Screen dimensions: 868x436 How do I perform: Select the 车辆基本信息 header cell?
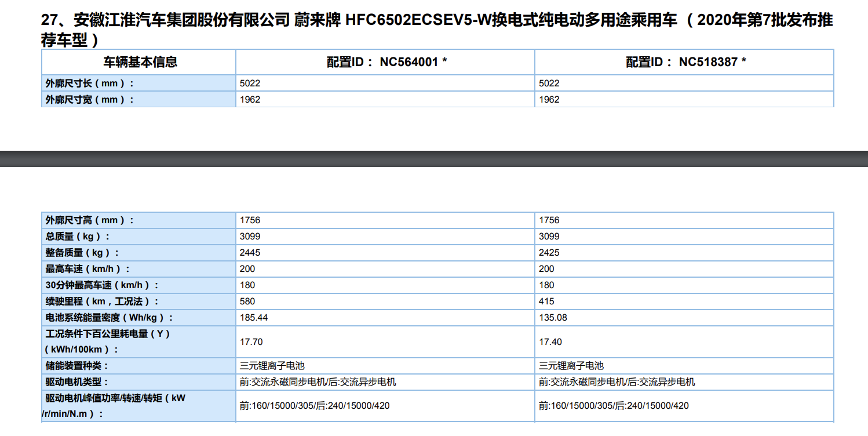click(x=140, y=62)
